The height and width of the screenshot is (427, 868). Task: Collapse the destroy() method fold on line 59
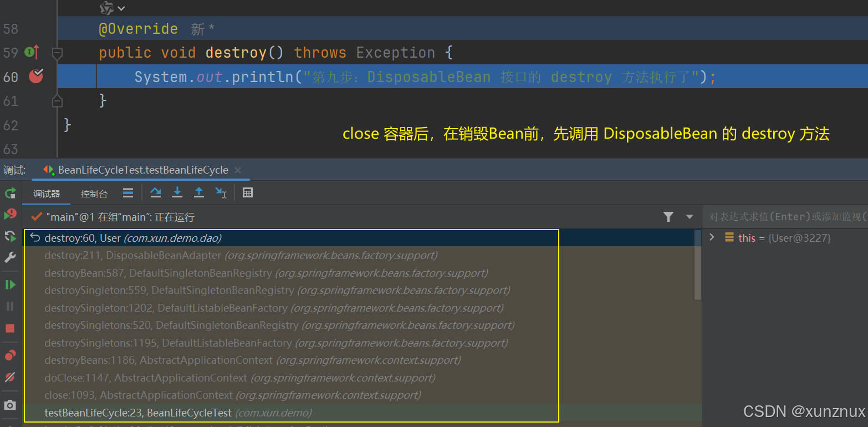(57, 53)
